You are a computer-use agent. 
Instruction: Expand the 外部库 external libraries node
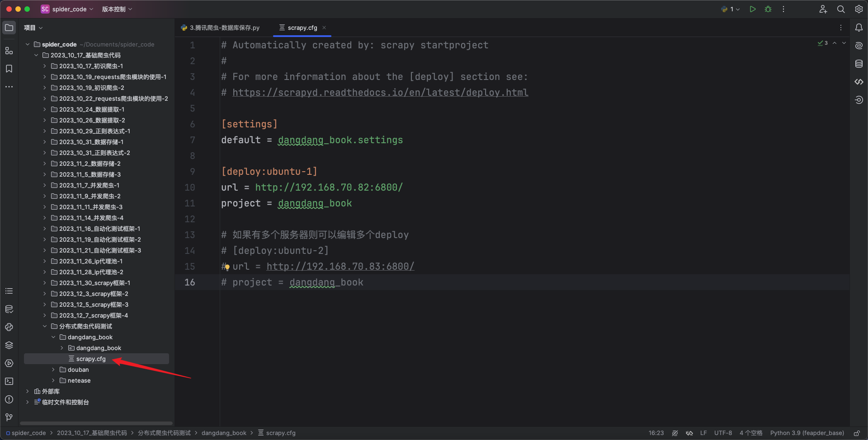coord(28,391)
